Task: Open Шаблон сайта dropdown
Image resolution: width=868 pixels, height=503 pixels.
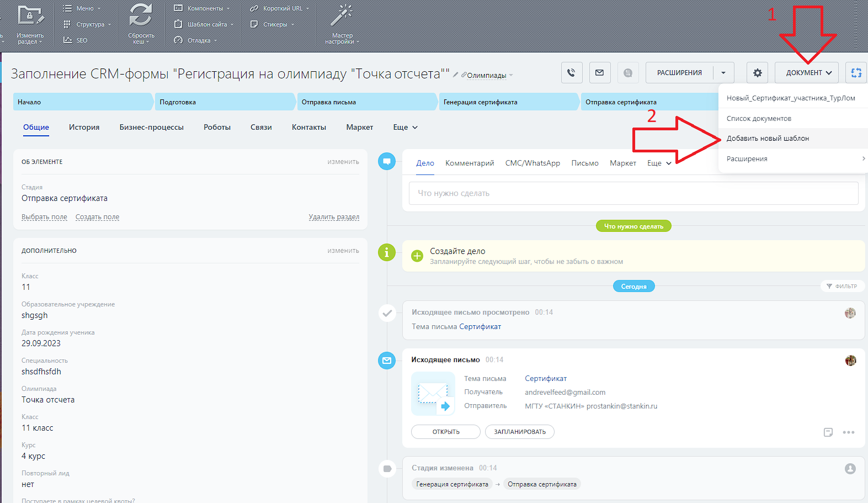Action: pyautogui.click(x=204, y=24)
